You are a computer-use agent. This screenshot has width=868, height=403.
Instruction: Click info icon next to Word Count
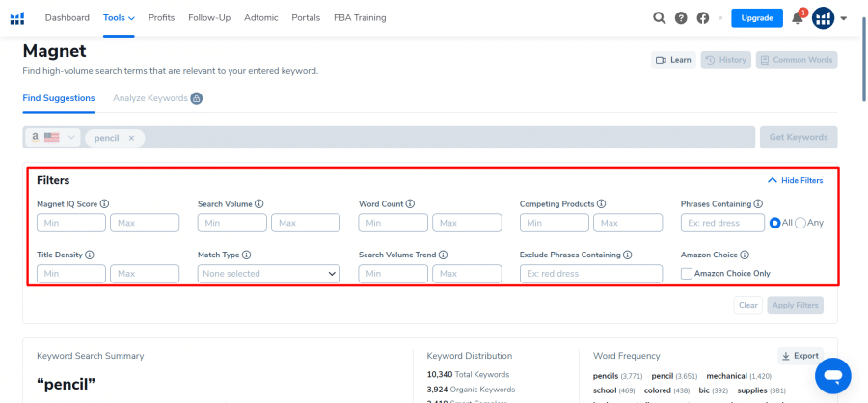[410, 204]
